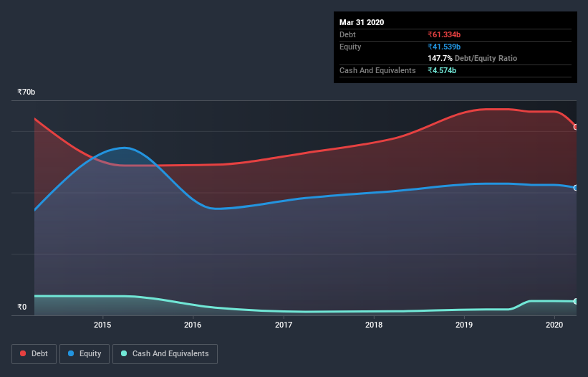
Task: Click the 2015 x-axis label
Action: coord(102,325)
